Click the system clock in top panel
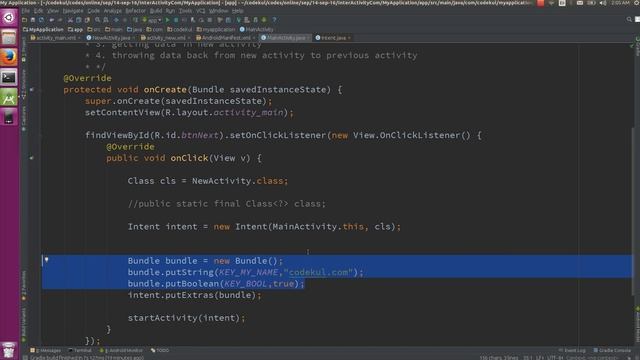 point(620,3)
